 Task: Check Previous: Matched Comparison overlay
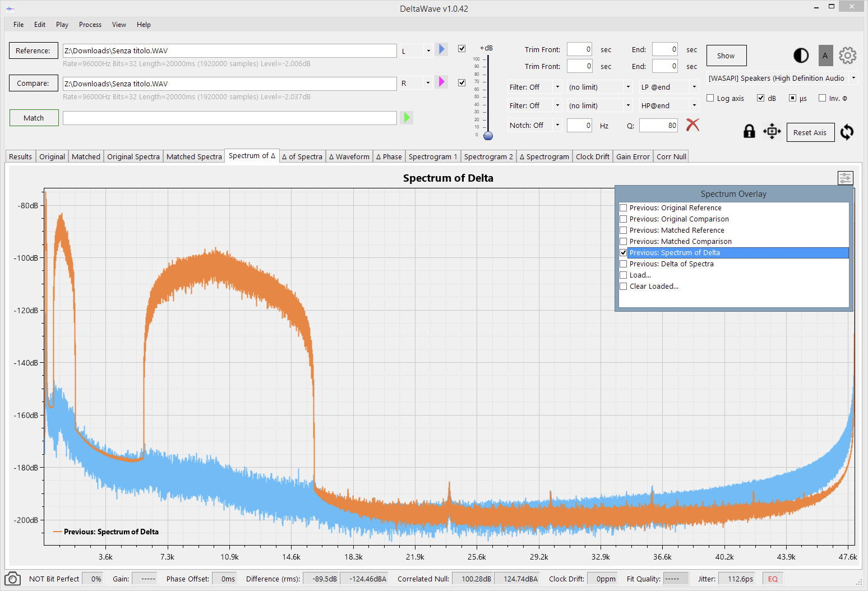click(x=623, y=241)
